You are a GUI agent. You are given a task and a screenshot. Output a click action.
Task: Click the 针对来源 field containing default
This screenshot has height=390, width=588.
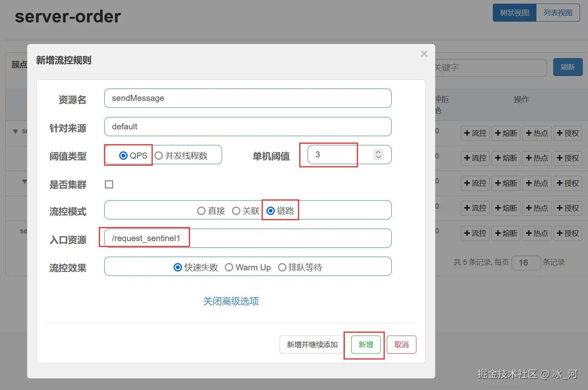[248, 127]
